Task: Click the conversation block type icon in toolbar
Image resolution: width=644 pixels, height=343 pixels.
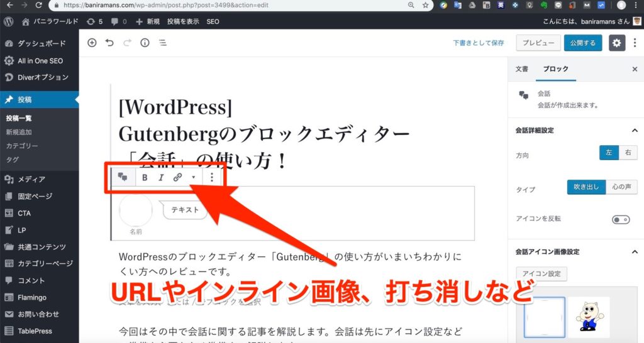Action: pyautogui.click(x=123, y=177)
